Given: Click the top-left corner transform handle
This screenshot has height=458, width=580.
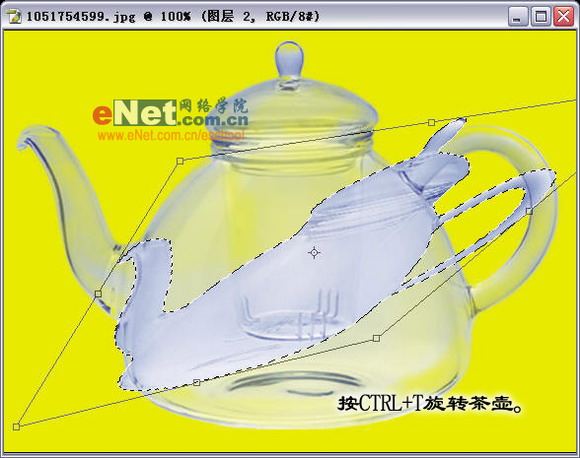Looking at the screenshot, I should pos(180,161).
